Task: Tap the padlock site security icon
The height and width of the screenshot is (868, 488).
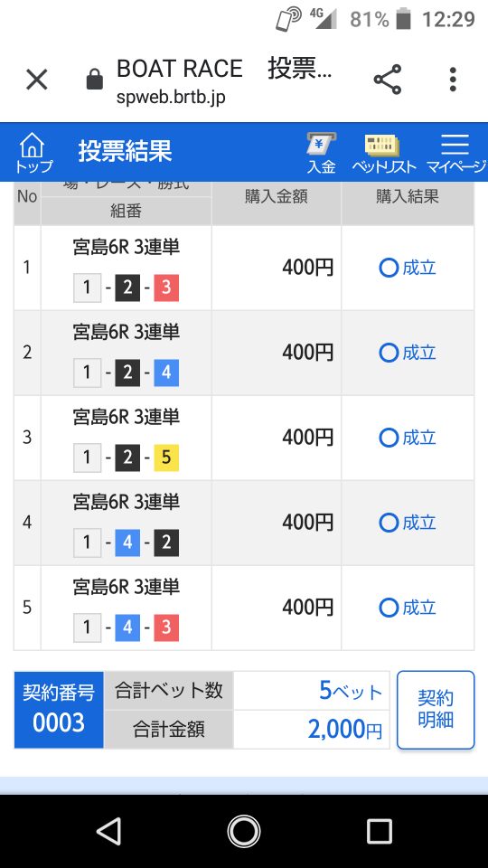Action: coord(95,80)
